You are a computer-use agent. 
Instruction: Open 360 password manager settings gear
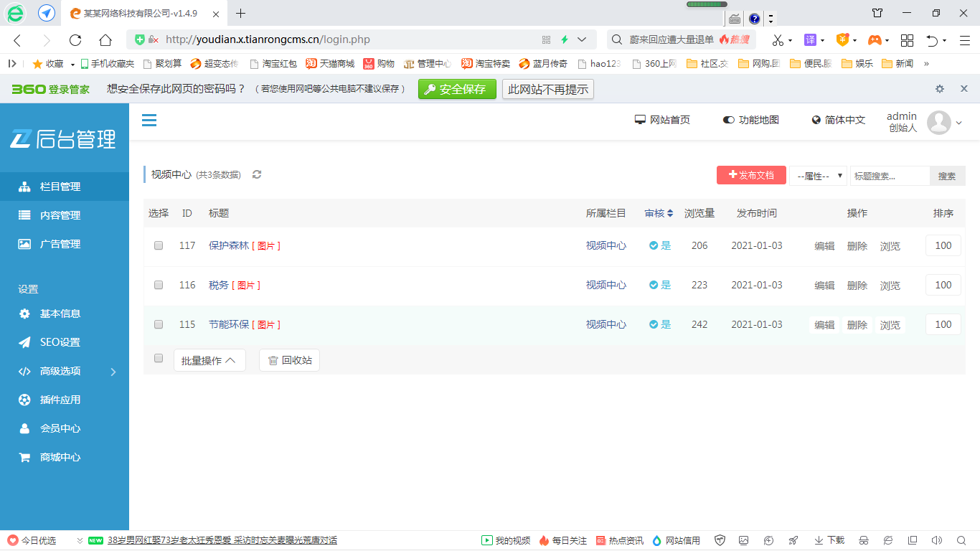click(x=940, y=89)
